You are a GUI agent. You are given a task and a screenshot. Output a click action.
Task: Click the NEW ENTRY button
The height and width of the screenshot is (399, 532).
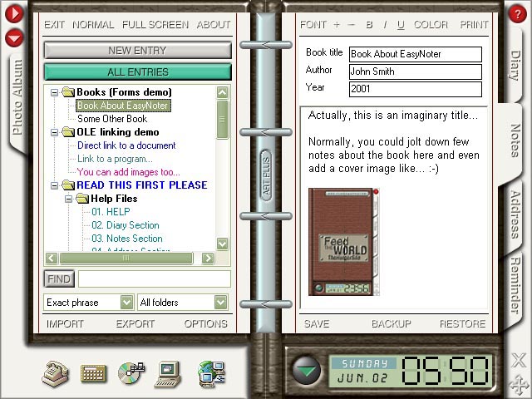pos(137,51)
